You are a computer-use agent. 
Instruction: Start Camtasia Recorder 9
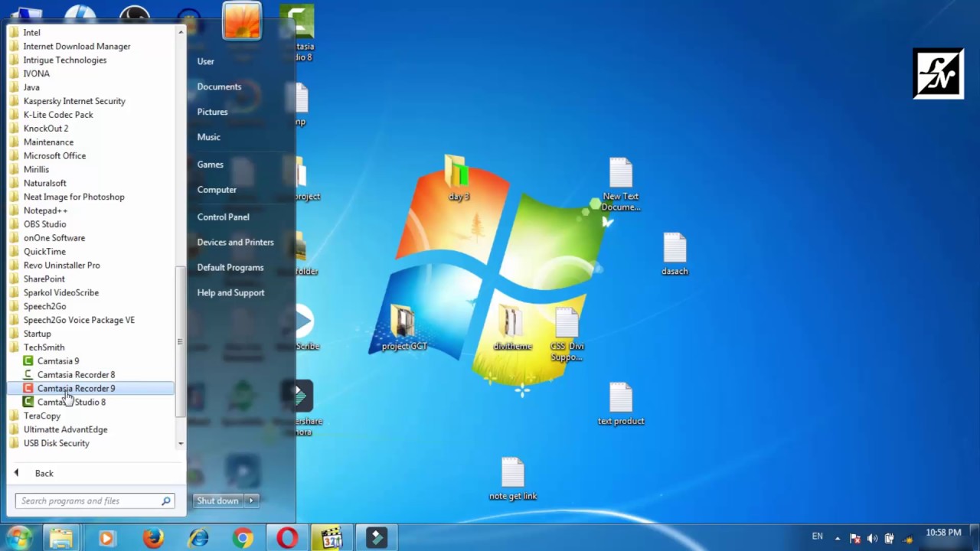pyautogui.click(x=91, y=389)
